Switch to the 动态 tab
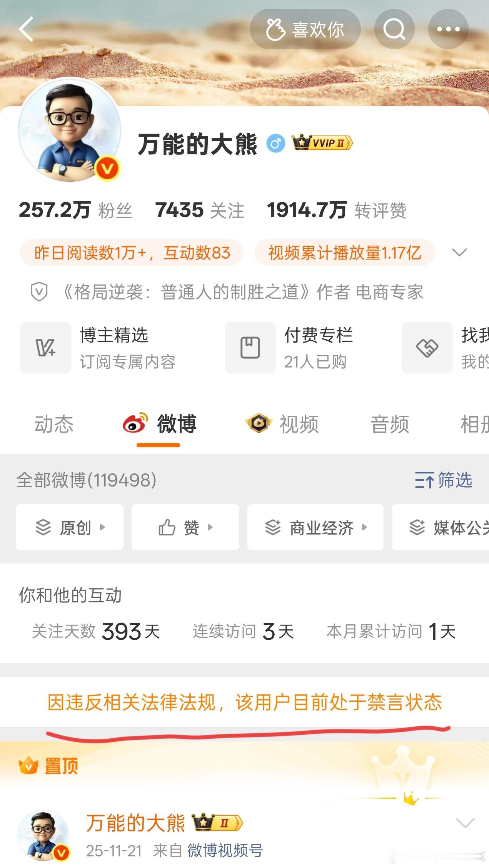This screenshot has width=489, height=868. click(x=54, y=424)
